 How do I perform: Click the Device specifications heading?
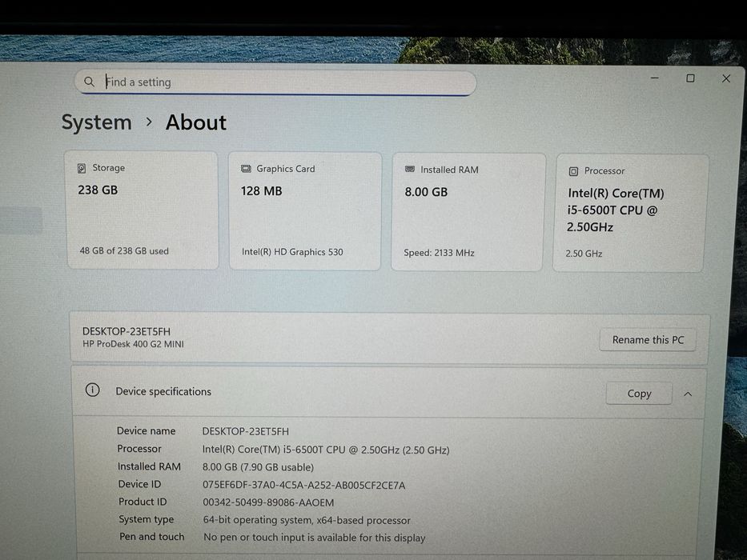(163, 391)
